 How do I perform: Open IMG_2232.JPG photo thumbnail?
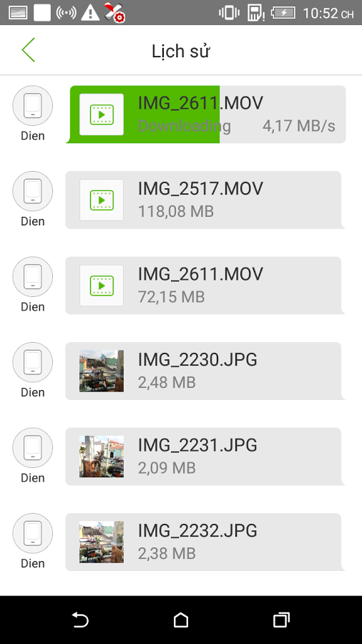click(x=102, y=542)
